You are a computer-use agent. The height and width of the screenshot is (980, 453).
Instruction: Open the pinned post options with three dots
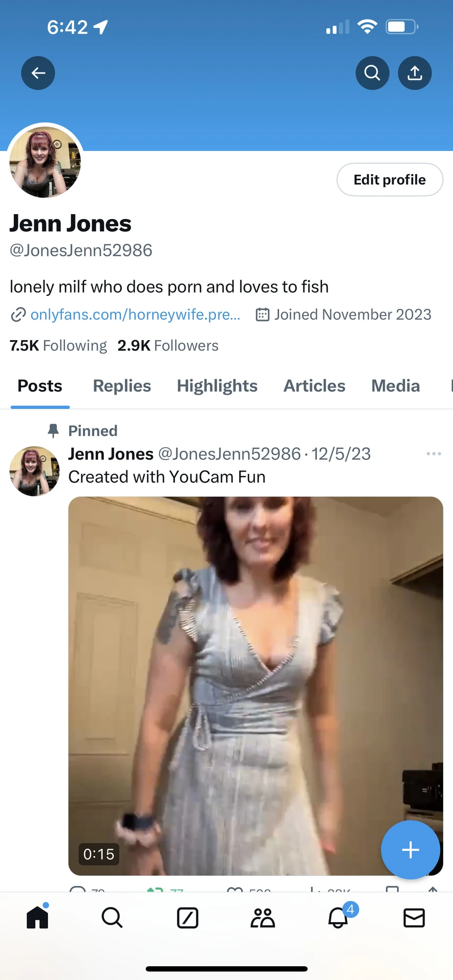coord(433,454)
